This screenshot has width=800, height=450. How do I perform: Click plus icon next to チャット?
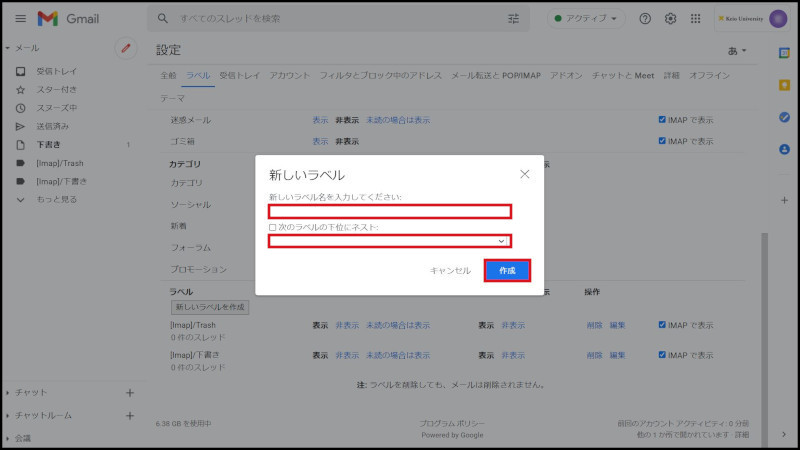pos(129,392)
